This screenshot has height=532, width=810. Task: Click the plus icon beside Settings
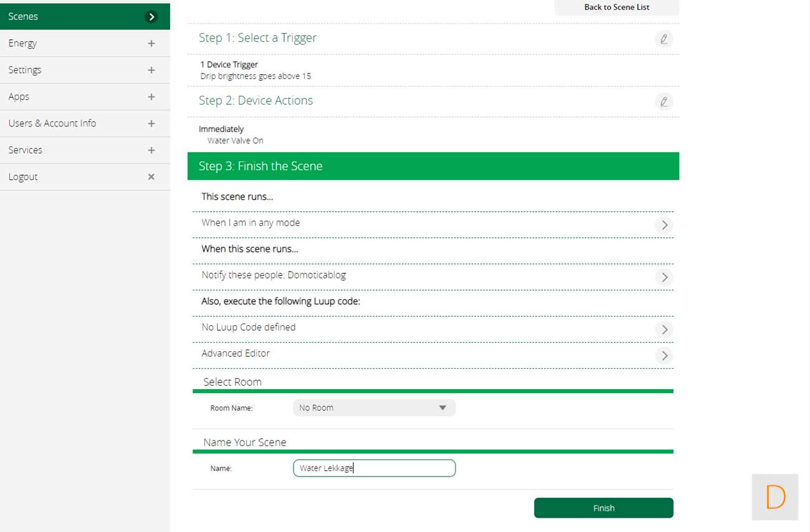click(151, 70)
